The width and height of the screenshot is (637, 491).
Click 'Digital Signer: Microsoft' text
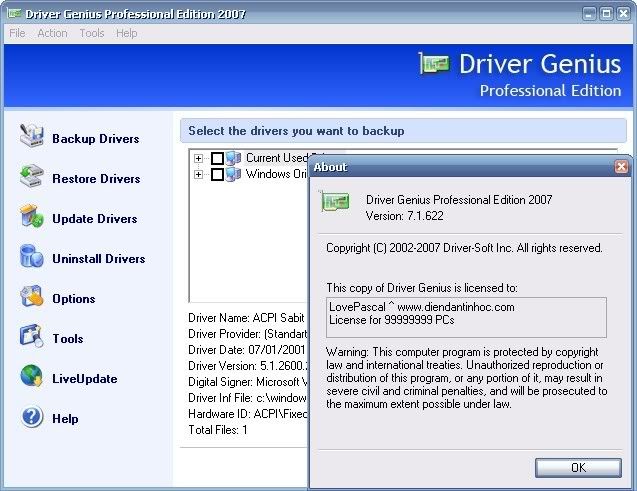[248, 382]
